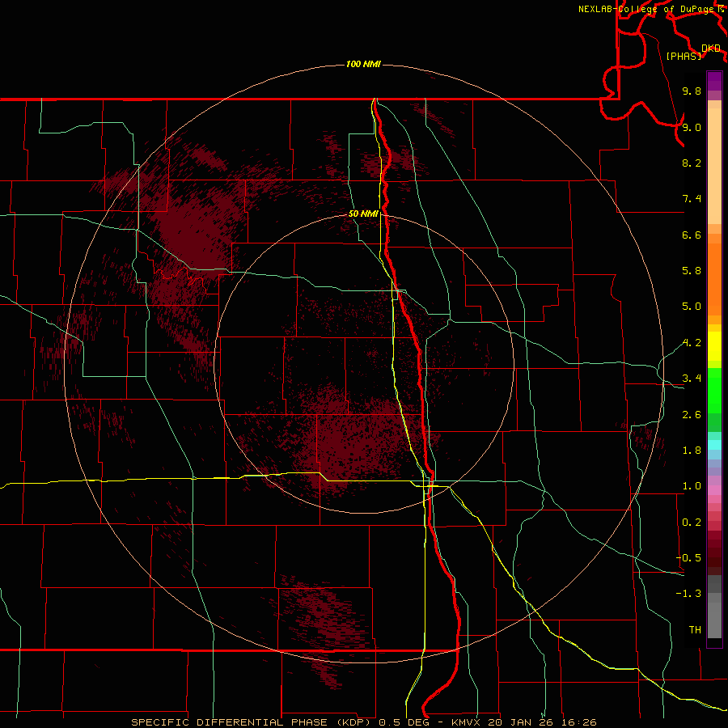Image resolution: width=728 pixels, height=728 pixels.
Task: Click the 4.2 value on the scale
Action: pos(692,343)
